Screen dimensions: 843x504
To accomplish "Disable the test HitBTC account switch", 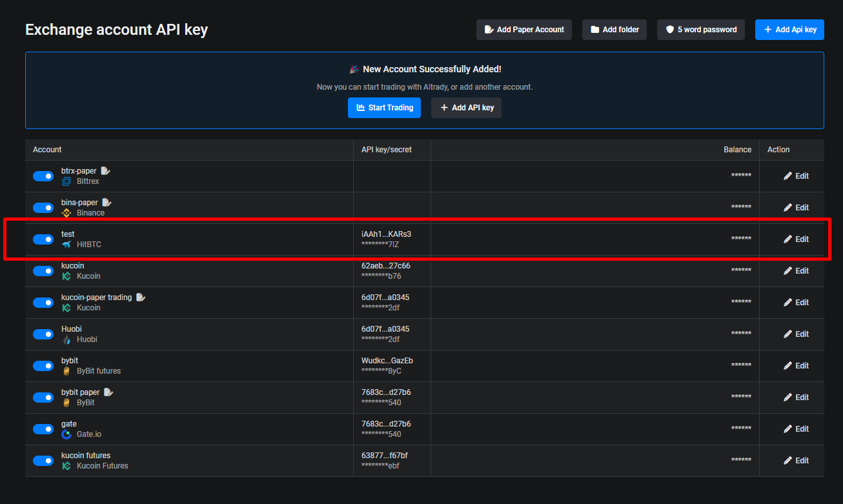I will coord(43,239).
